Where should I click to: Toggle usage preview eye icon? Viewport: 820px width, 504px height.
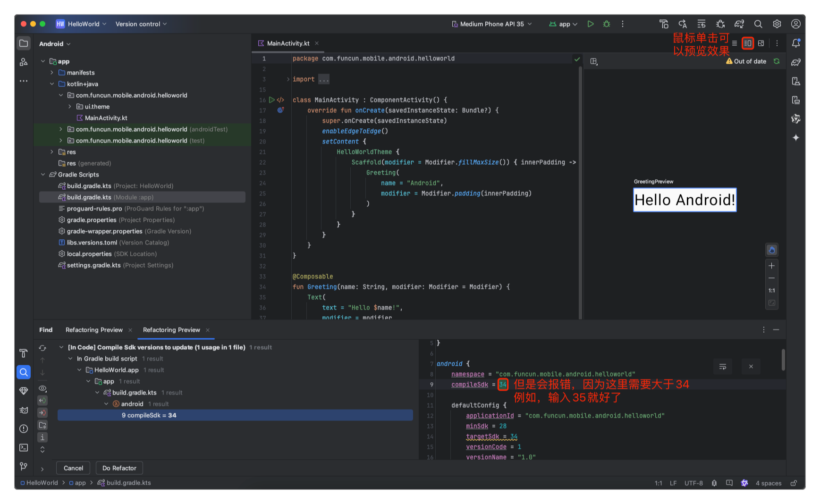[x=42, y=388]
